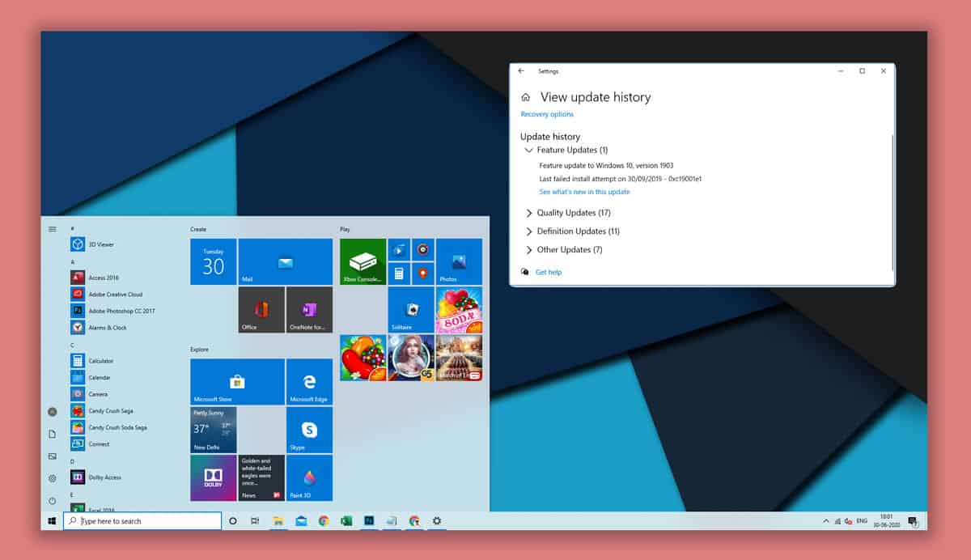Show hidden system tray icons

(x=826, y=521)
